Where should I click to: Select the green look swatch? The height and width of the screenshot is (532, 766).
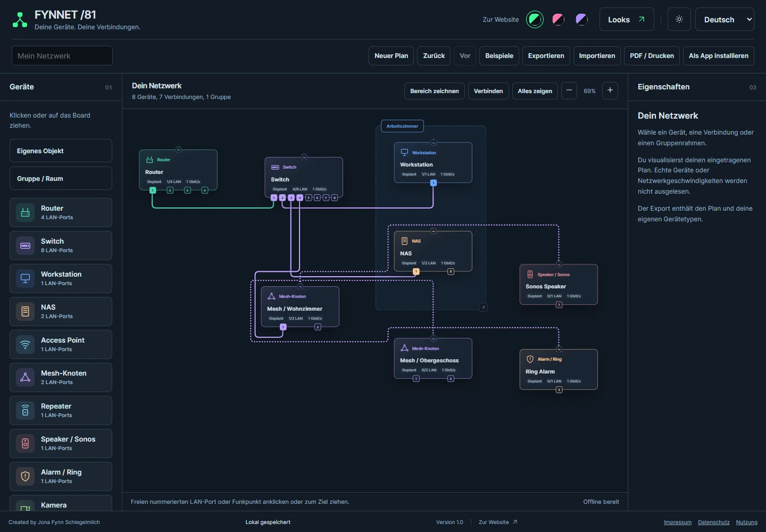(x=535, y=20)
